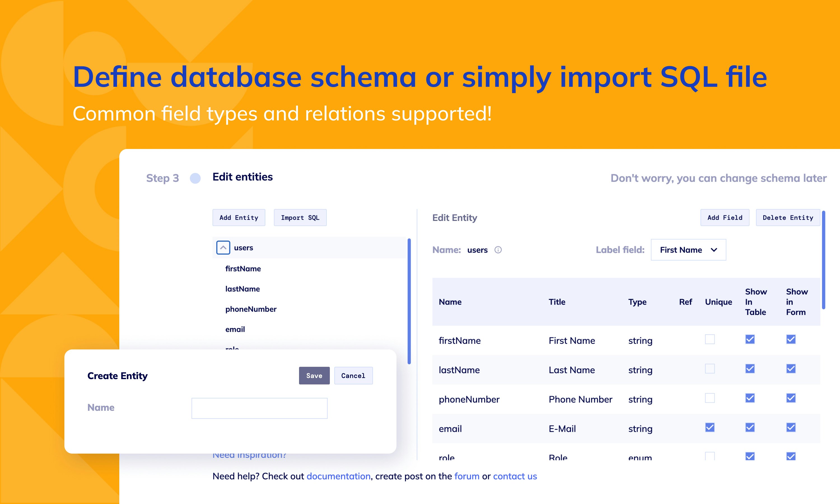Focus the entity Name input field

coord(259,408)
